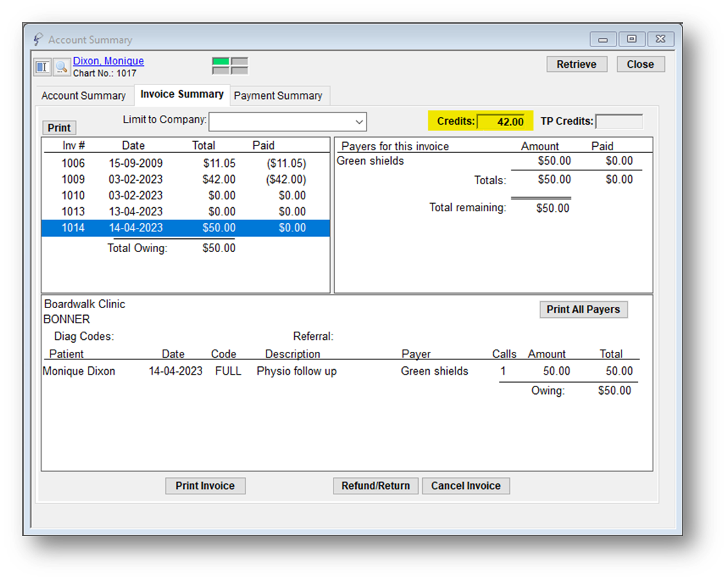The width and height of the screenshot is (728, 581).
Task: Expand the Limit to Company dropdown
Action: (x=358, y=122)
